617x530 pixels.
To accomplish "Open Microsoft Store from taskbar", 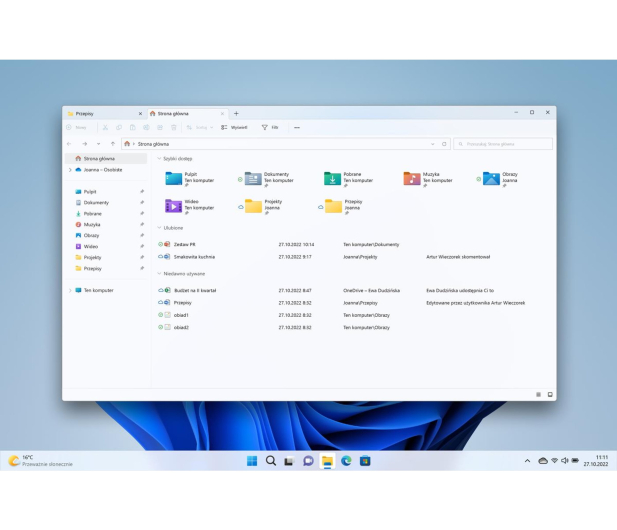I will point(365,461).
